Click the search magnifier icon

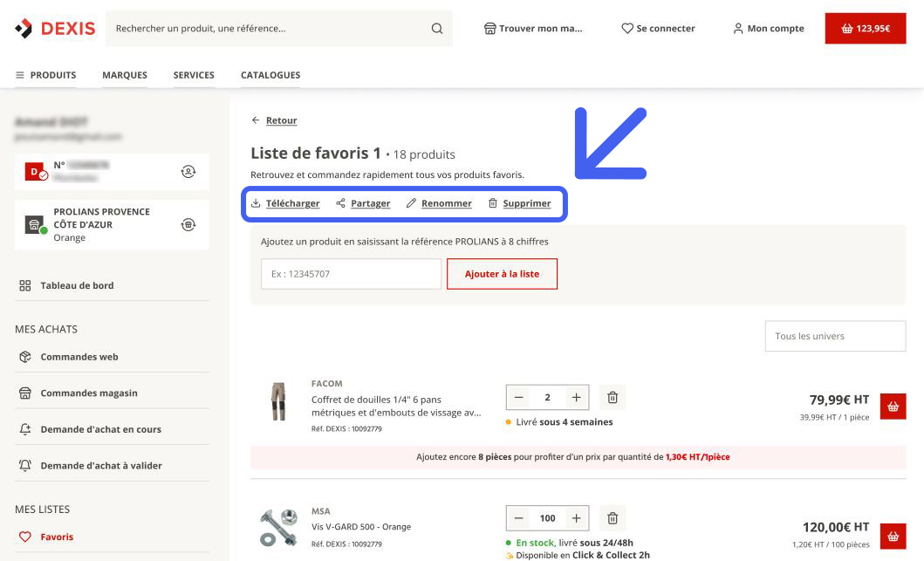point(436,28)
